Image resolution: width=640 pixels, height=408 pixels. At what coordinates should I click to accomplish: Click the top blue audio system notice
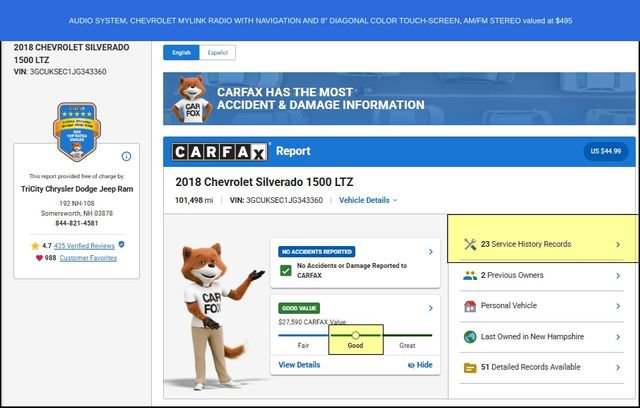(x=320, y=20)
